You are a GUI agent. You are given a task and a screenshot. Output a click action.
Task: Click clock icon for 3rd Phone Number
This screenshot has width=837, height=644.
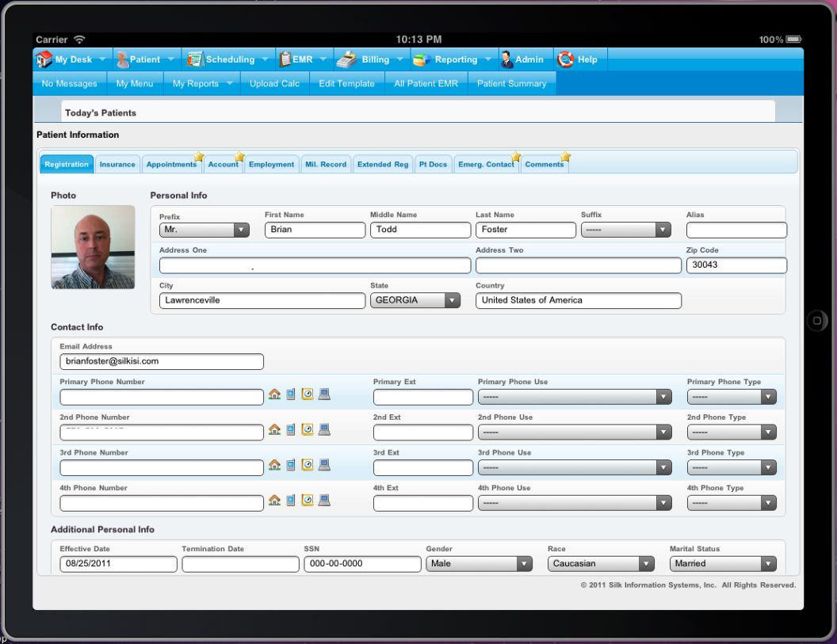point(308,465)
